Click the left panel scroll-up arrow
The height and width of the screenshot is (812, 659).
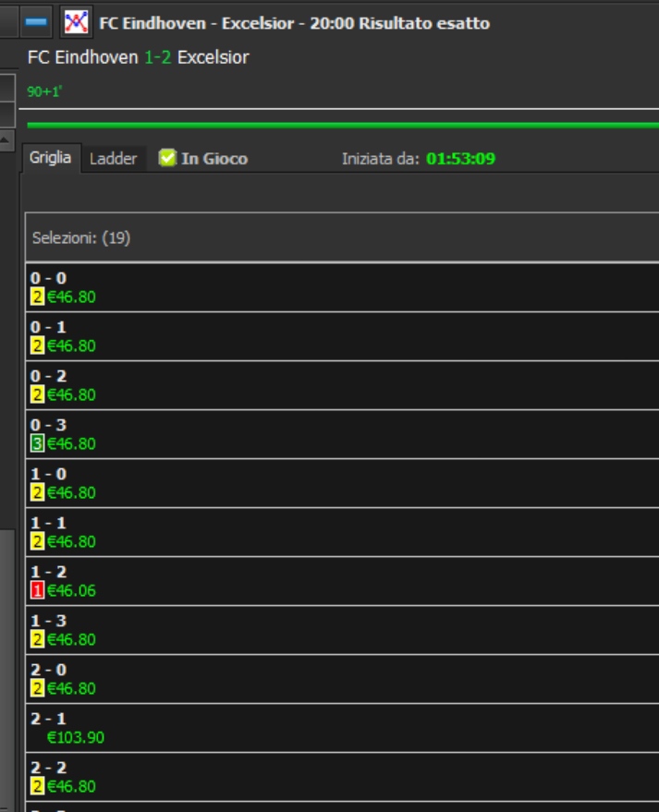(x=6, y=139)
